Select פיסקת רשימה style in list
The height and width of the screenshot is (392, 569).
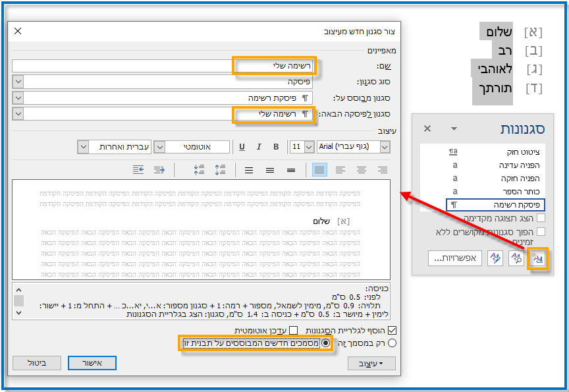coord(495,205)
